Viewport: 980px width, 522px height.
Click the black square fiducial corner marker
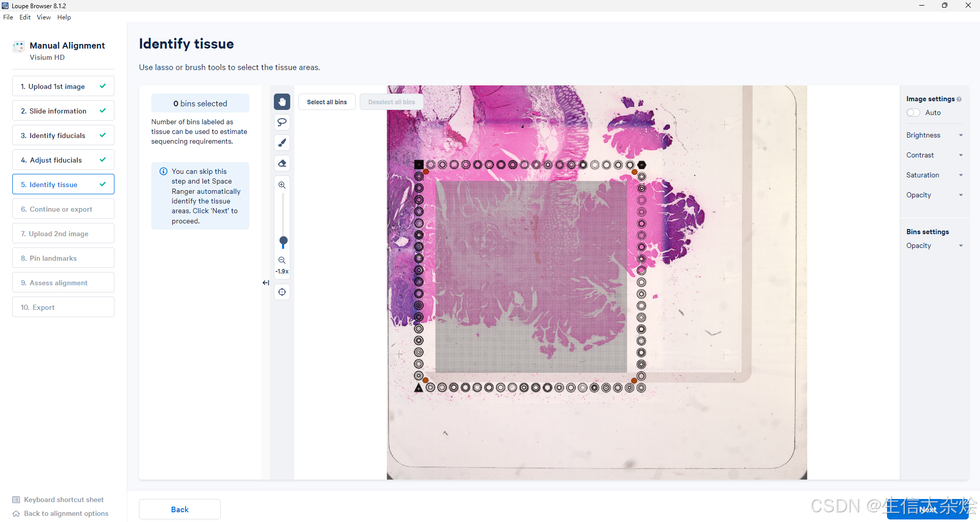pyautogui.click(x=419, y=165)
